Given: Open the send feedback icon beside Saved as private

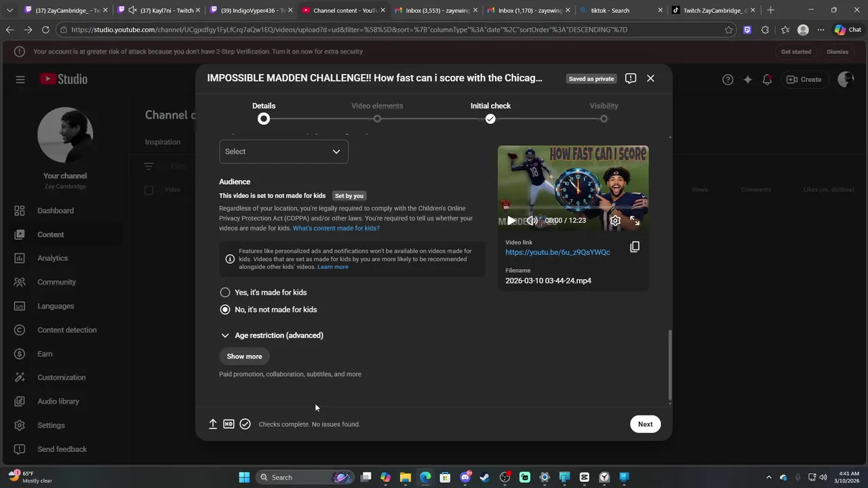Looking at the screenshot, I should tap(631, 79).
